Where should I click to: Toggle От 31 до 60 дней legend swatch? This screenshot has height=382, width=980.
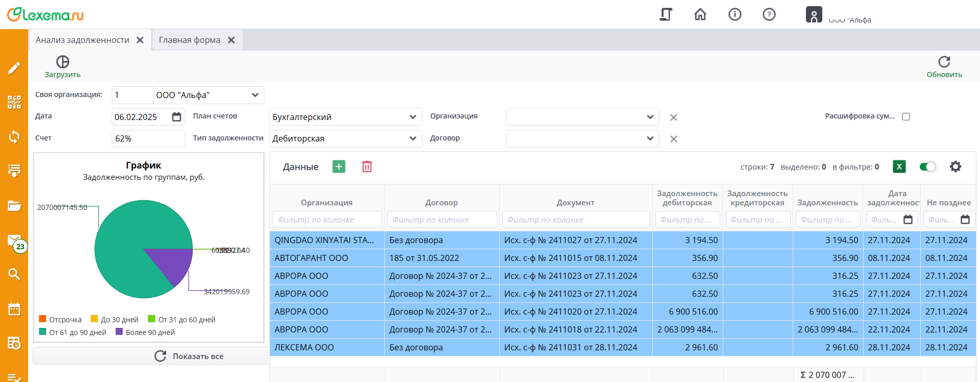tap(152, 319)
